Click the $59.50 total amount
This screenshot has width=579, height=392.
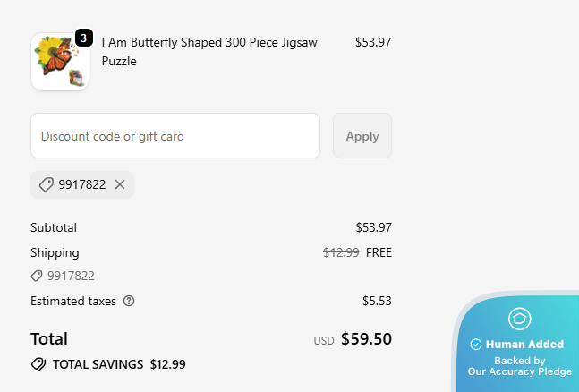[x=366, y=339]
